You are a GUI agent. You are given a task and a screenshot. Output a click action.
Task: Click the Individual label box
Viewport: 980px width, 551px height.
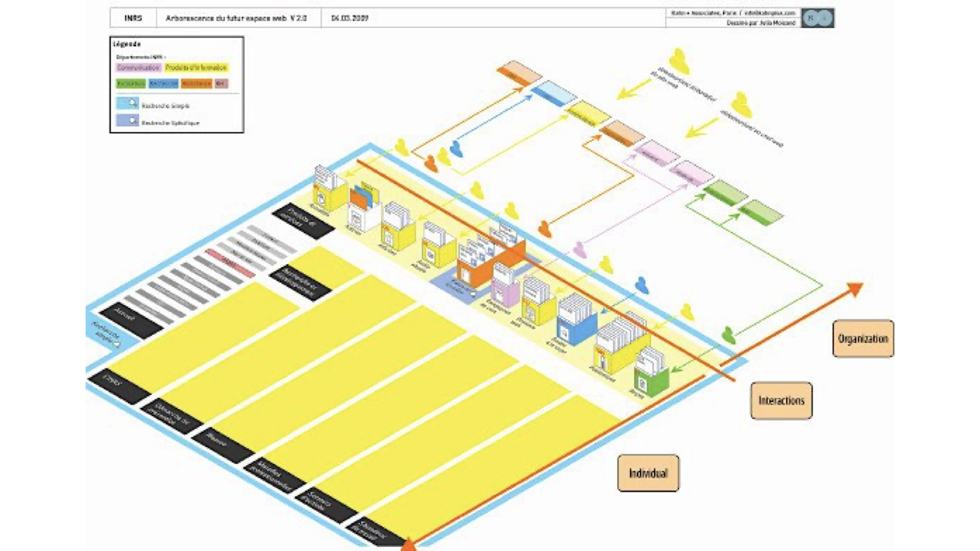[x=648, y=473]
